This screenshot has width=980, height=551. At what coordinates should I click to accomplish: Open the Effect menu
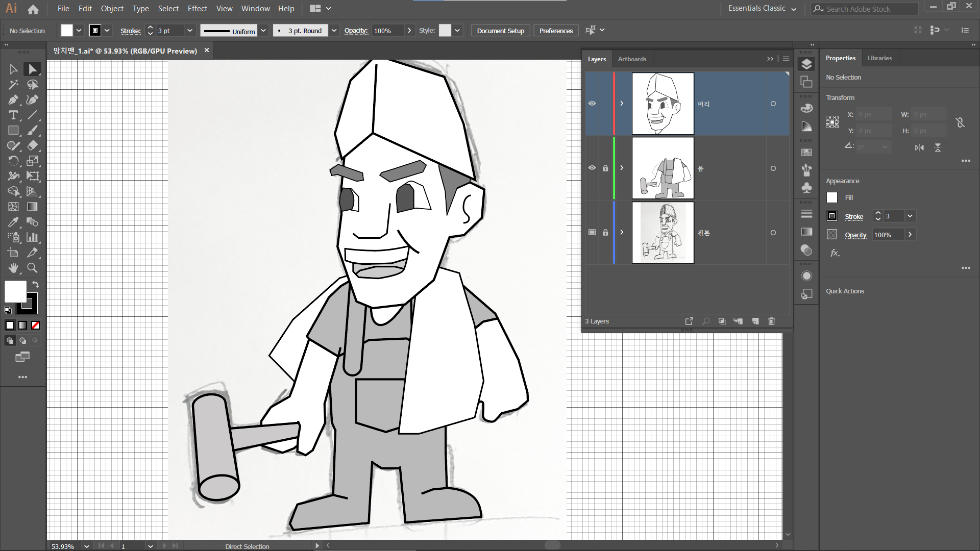[197, 9]
